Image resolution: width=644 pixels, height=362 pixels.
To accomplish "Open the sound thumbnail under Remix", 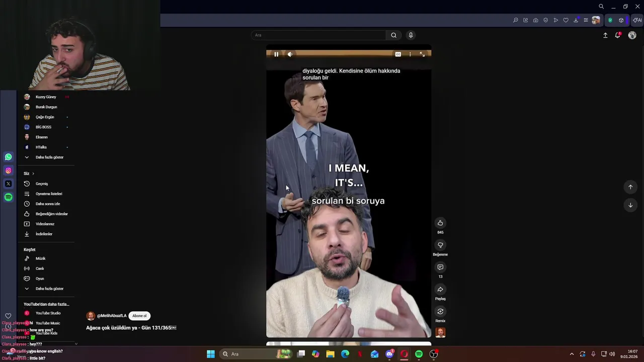I will [440, 332].
